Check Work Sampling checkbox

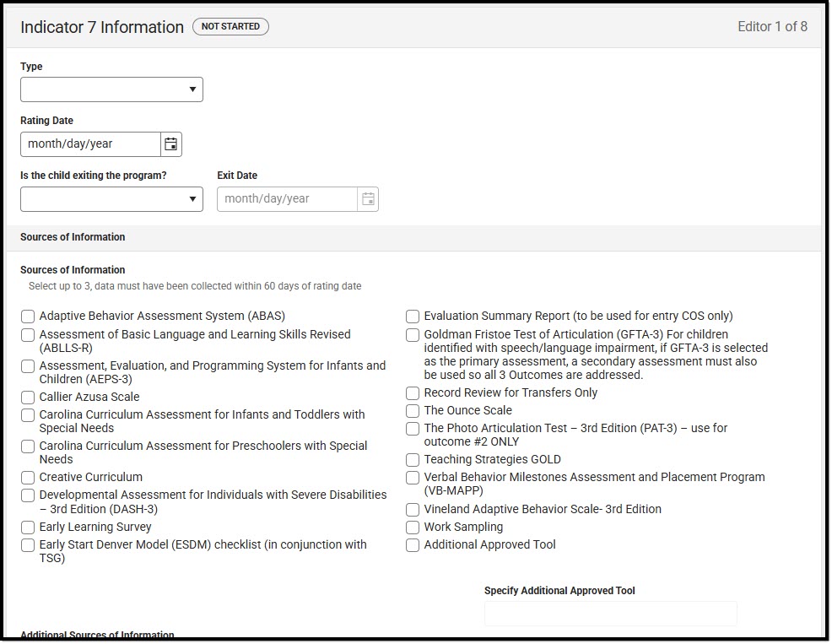(x=413, y=528)
